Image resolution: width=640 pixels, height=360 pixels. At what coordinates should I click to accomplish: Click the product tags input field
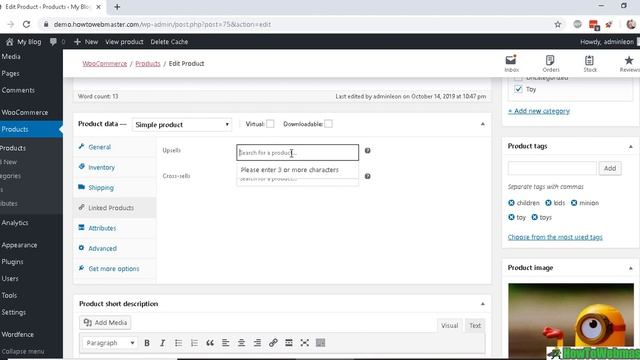552,168
